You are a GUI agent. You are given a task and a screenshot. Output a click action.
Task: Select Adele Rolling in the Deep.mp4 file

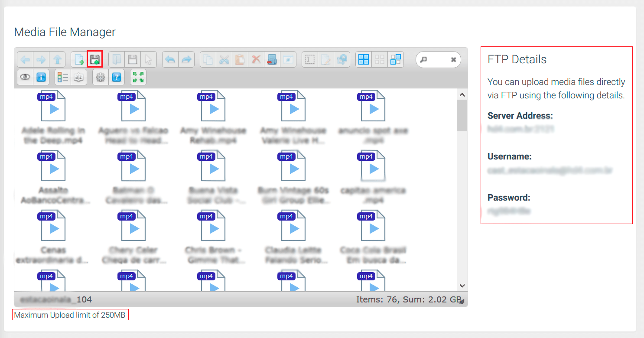[53, 118]
